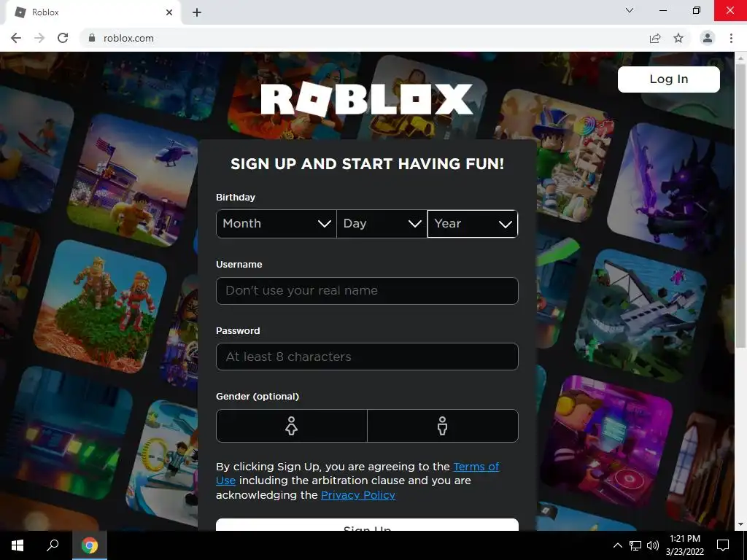Click the Password input field
This screenshot has width=747, height=560.
tap(368, 357)
